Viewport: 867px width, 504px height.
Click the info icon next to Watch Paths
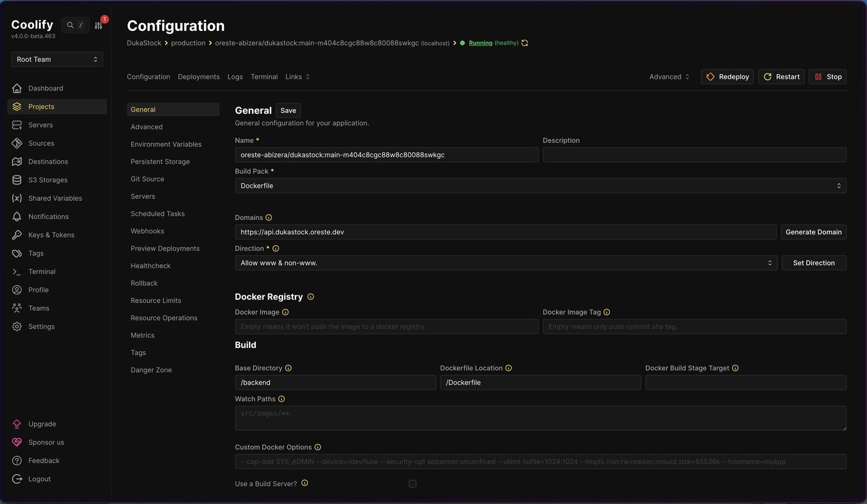[281, 399]
